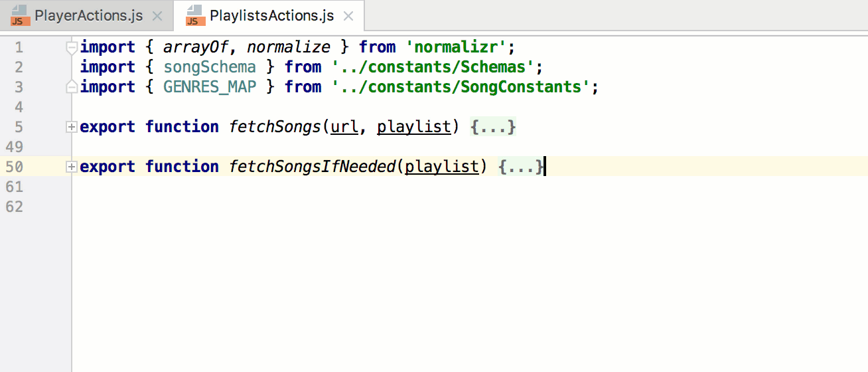Viewport: 868px width, 372px height.
Task: Close the PlaylistsActions.js tab
Action: coord(349,16)
